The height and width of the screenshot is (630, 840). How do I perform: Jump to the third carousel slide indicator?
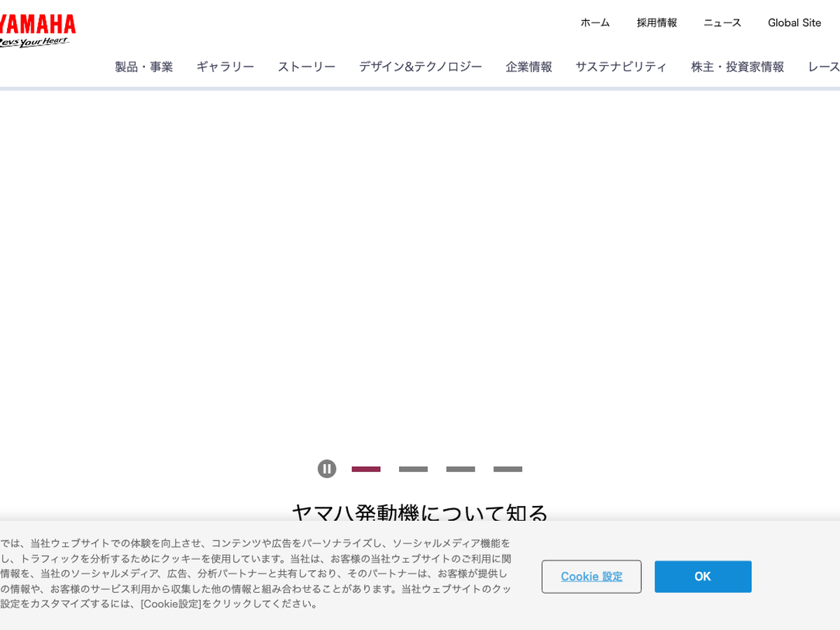coord(461,469)
